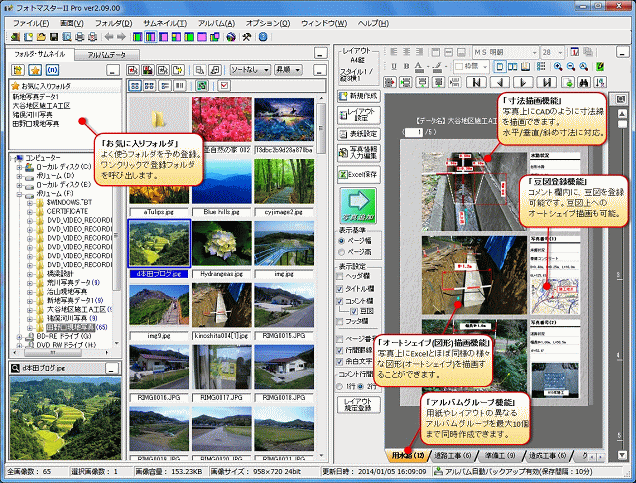Click the underline formatting icon
Image resolution: width=636 pixels, height=483 pixels.
click(x=394, y=66)
